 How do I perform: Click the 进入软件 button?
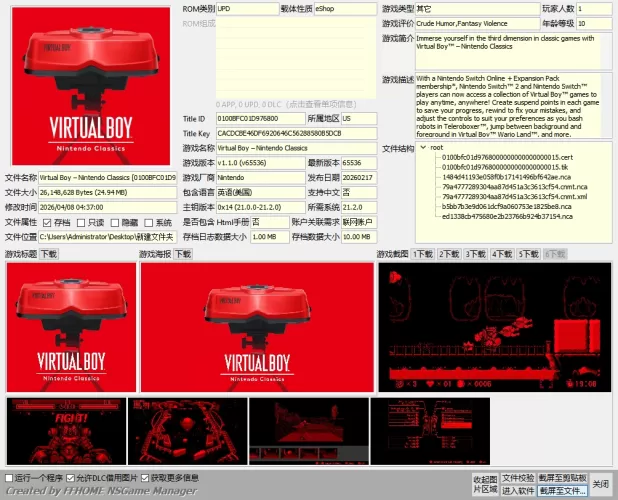pyautogui.click(x=518, y=491)
